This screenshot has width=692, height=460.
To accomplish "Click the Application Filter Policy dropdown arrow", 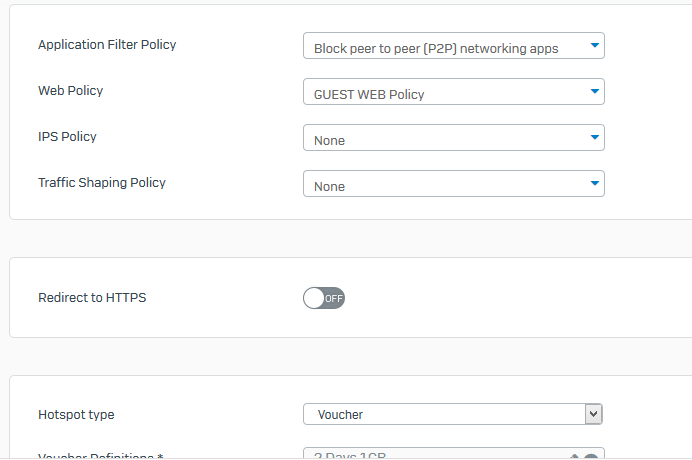I will [594, 45].
